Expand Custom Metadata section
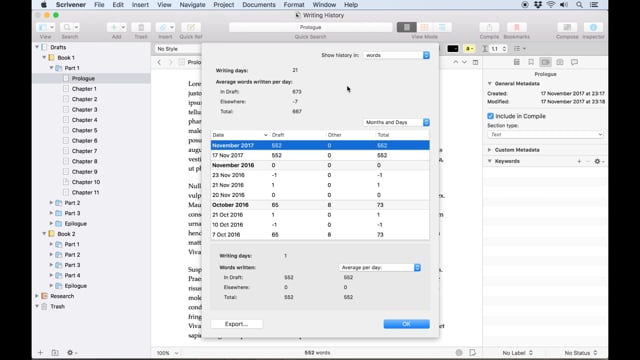The width and height of the screenshot is (640, 360). tap(489, 150)
